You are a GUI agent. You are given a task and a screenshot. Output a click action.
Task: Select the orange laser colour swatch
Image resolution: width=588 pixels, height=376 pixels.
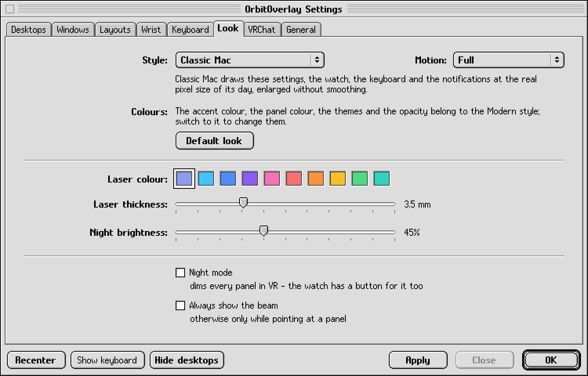pos(316,179)
